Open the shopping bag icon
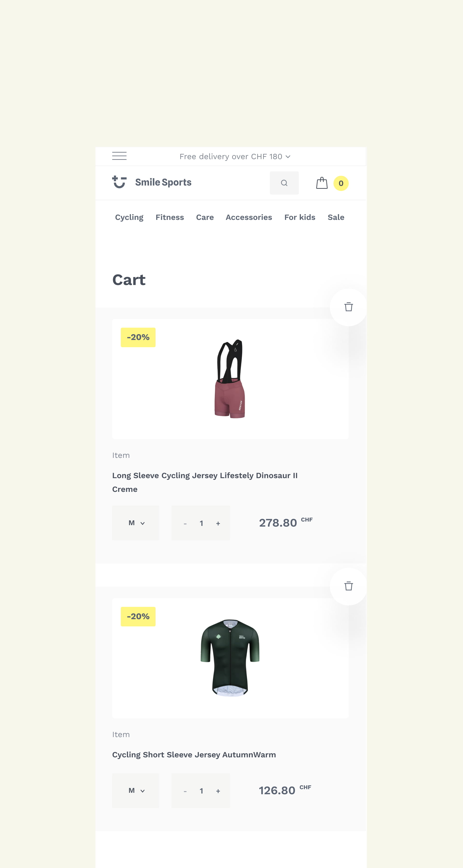 (x=322, y=183)
